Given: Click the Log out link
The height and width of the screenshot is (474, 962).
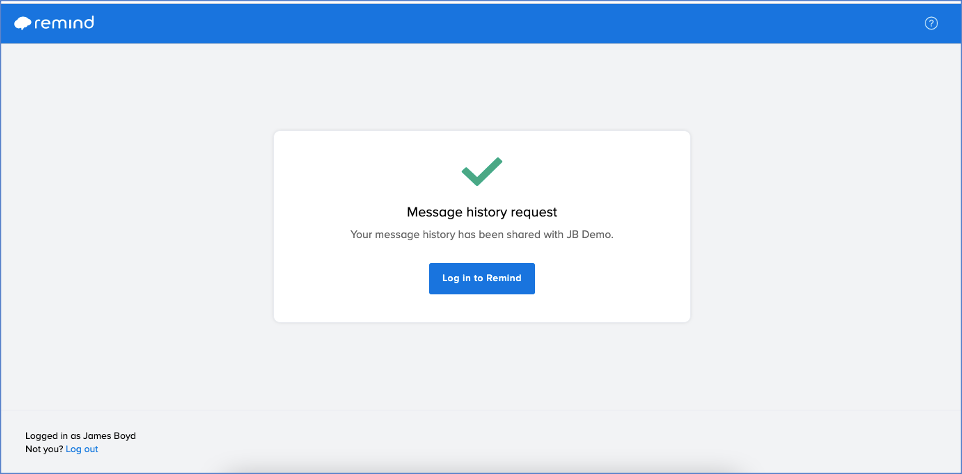Looking at the screenshot, I should coord(82,449).
